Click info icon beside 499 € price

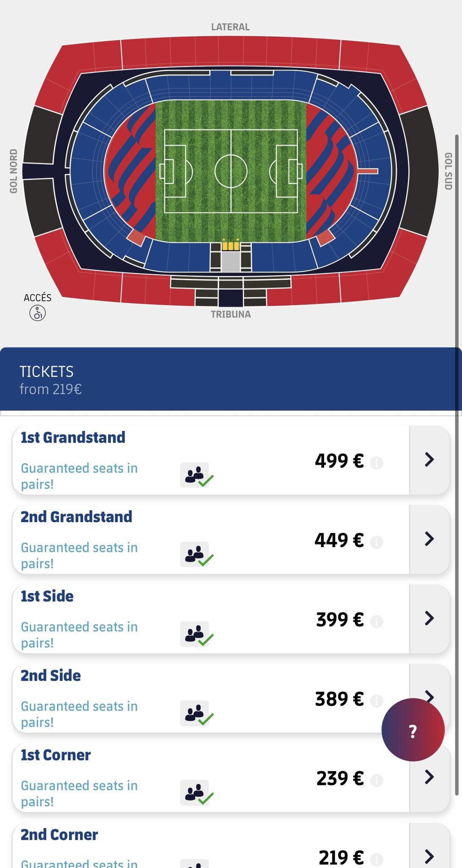[x=376, y=463]
